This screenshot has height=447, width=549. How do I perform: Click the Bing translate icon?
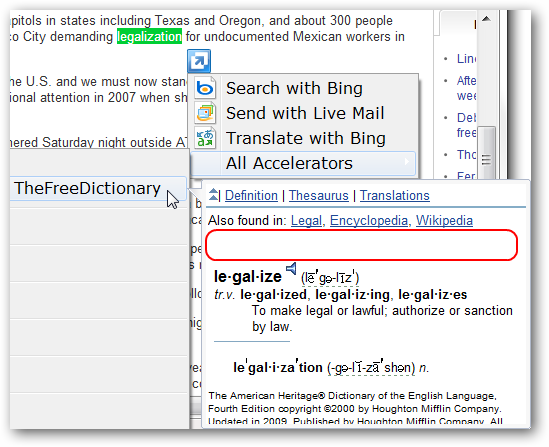[x=205, y=138]
